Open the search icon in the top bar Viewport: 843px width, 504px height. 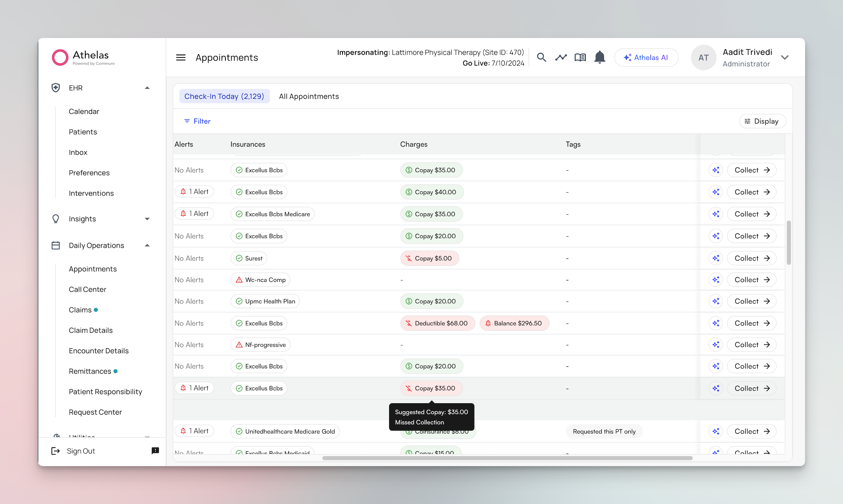(x=541, y=57)
